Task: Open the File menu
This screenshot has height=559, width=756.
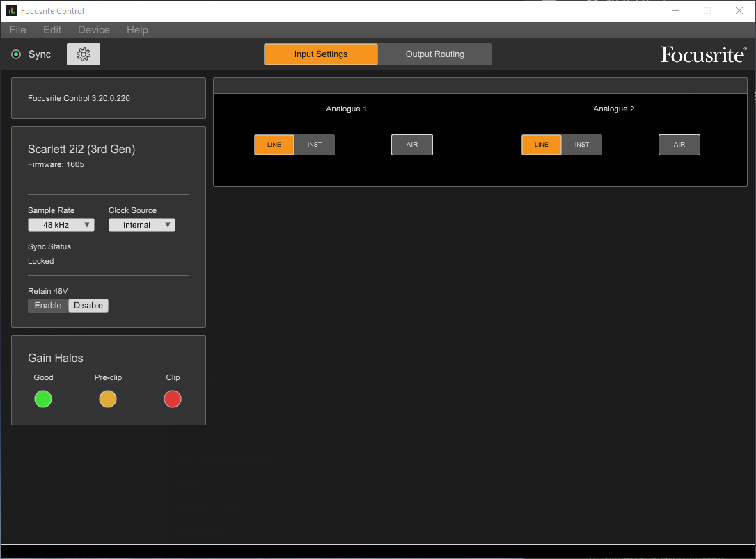Action: [x=18, y=30]
